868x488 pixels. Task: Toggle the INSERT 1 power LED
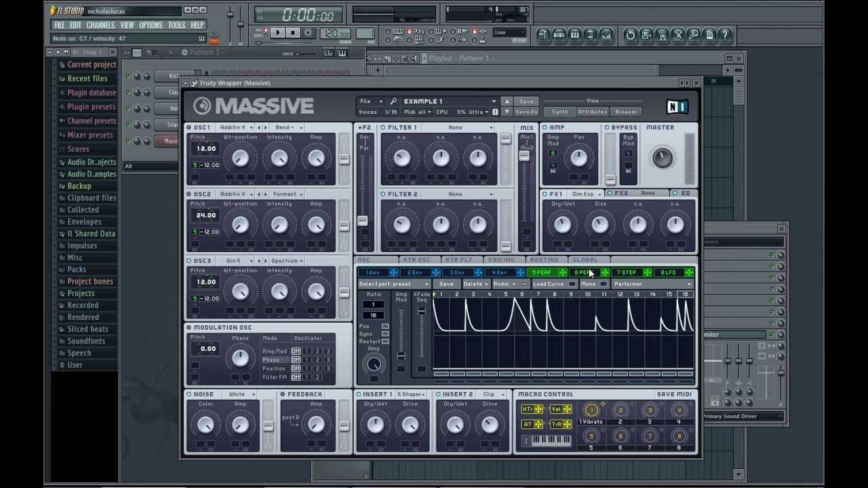click(359, 394)
